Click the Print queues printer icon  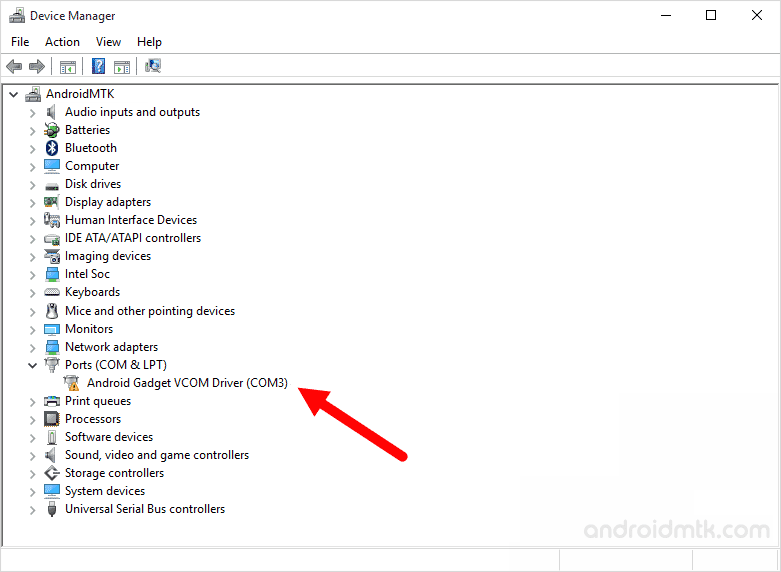[x=52, y=401]
